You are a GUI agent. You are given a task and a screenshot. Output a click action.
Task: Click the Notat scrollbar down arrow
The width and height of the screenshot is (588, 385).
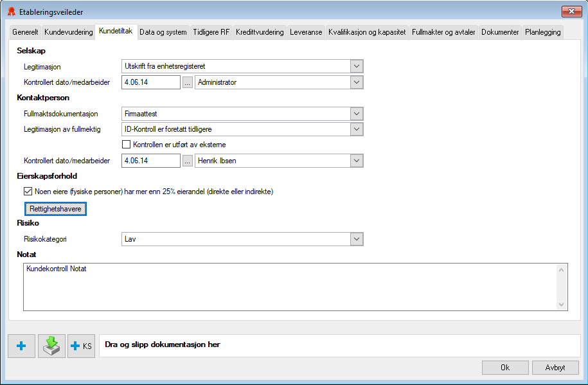pyautogui.click(x=562, y=305)
